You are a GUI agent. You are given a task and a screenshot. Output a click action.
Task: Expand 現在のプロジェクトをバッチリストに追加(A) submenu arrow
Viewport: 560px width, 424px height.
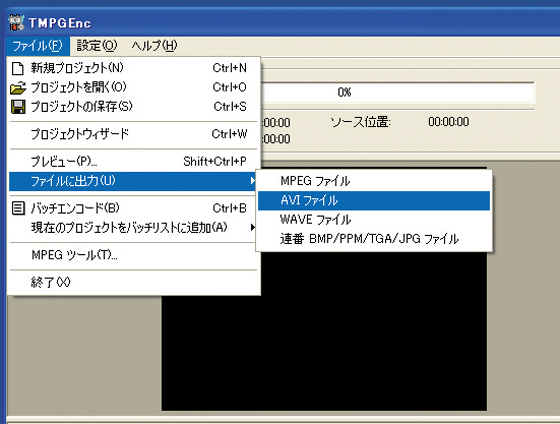pos(253,227)
